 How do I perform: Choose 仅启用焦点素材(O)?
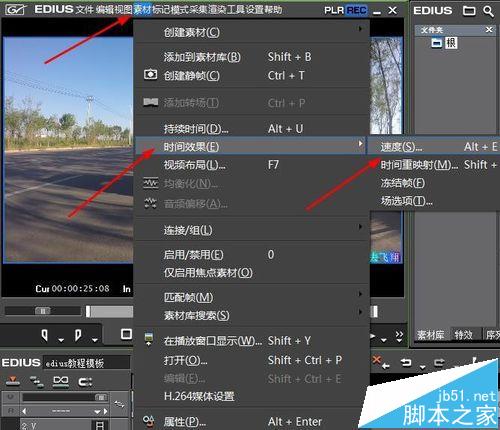pos(252,273)
